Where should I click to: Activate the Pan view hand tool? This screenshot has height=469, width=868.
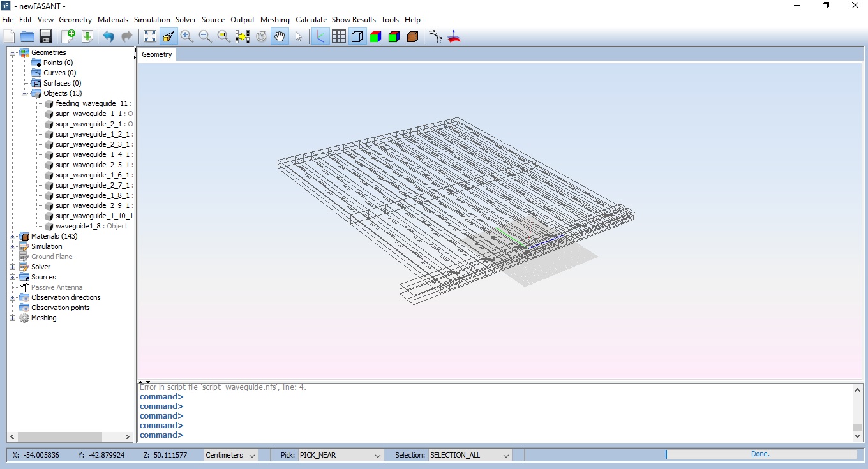coord(280,36)
